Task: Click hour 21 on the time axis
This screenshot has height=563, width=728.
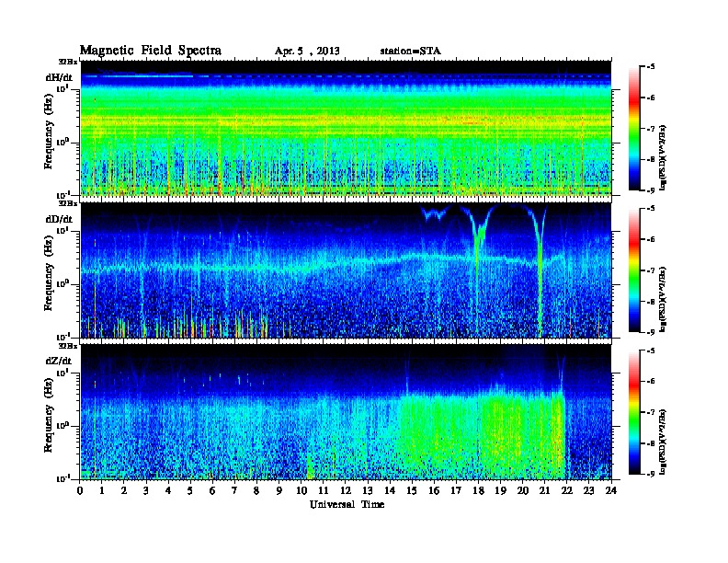Action: 544,490
